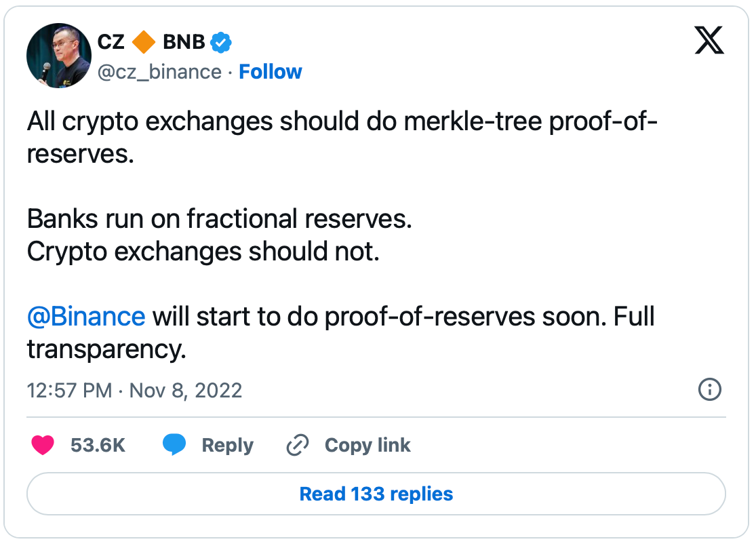Click the 53.6K likes count
The image size is (756, 548).
[x=98, y=445]
